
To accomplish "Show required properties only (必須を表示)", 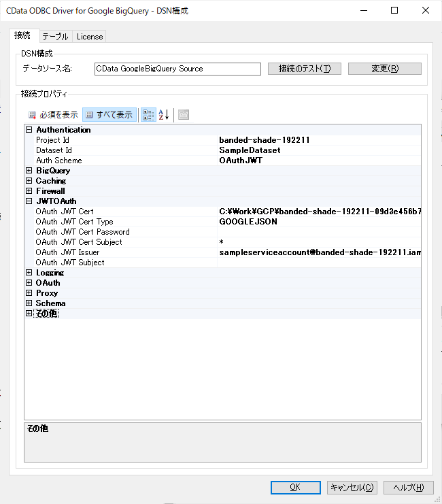I will pyautogui.click(x=53, y=115).
